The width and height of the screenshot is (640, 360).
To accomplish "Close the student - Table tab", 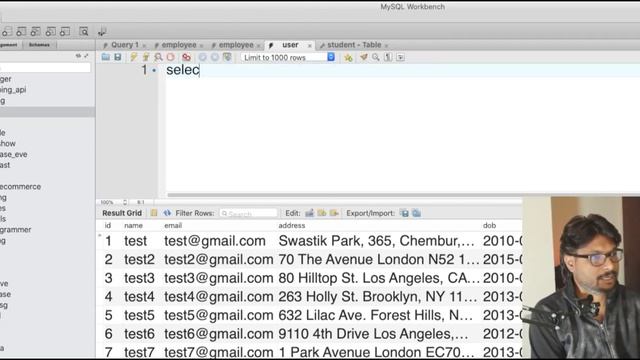I will 386,45.
